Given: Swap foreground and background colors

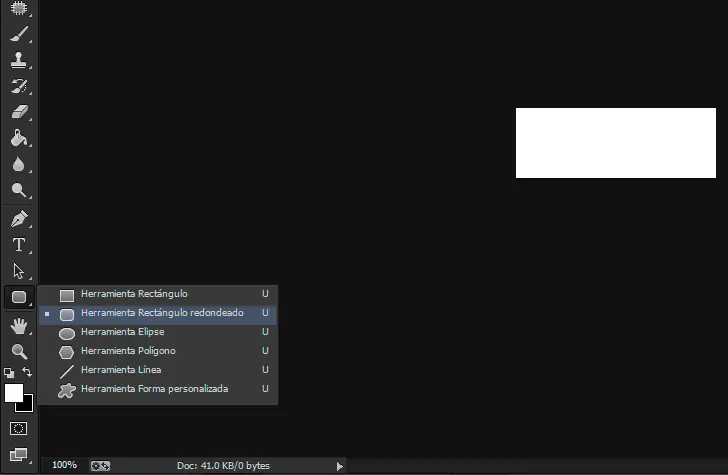Looking at the screenshot, I should coord(27,372).
